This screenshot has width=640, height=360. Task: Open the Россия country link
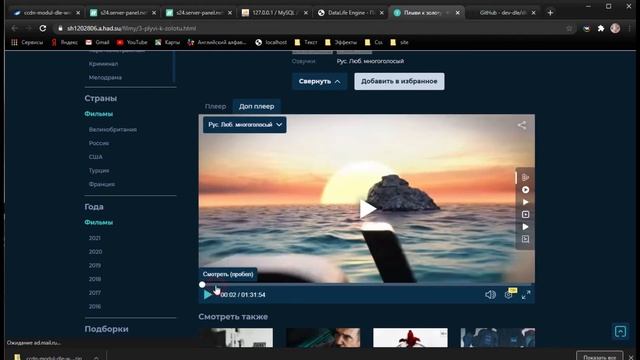99,143
